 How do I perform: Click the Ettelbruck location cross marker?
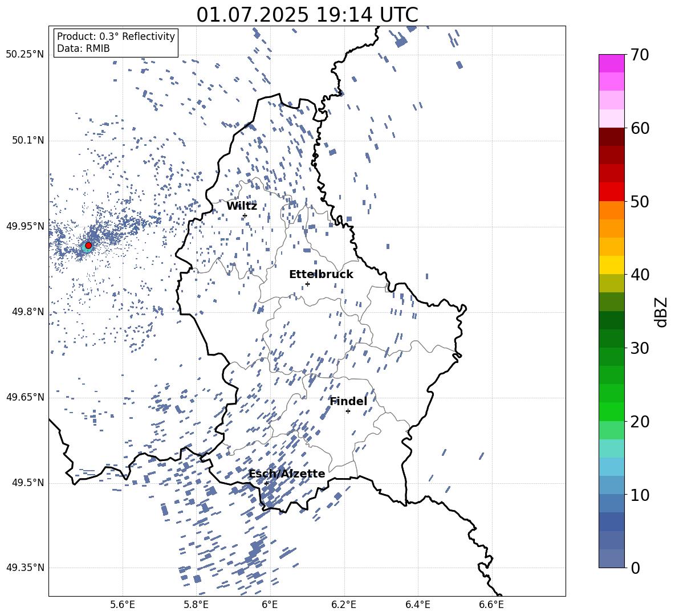[307, 284]
